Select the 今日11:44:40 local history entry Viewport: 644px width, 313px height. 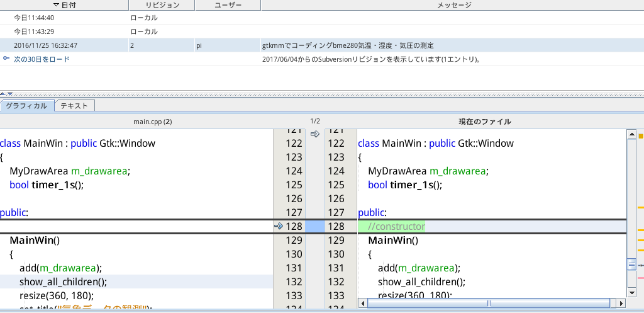tap(34, 18)
